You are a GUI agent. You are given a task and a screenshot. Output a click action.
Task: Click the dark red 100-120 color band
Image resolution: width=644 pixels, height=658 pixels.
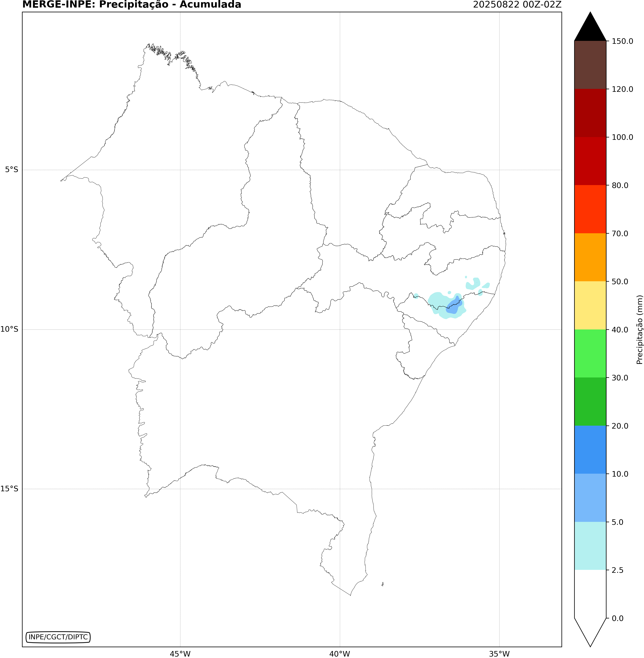coord(590,113)
